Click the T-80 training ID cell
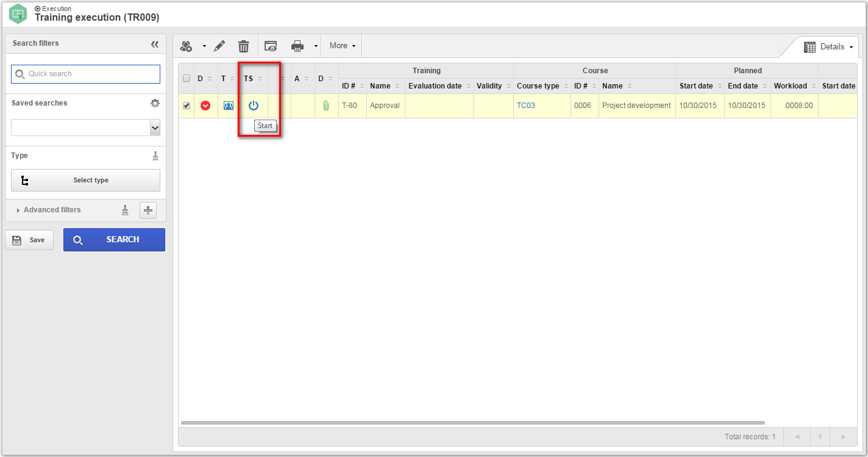868x457 pixels. click(x=352, y=106)
